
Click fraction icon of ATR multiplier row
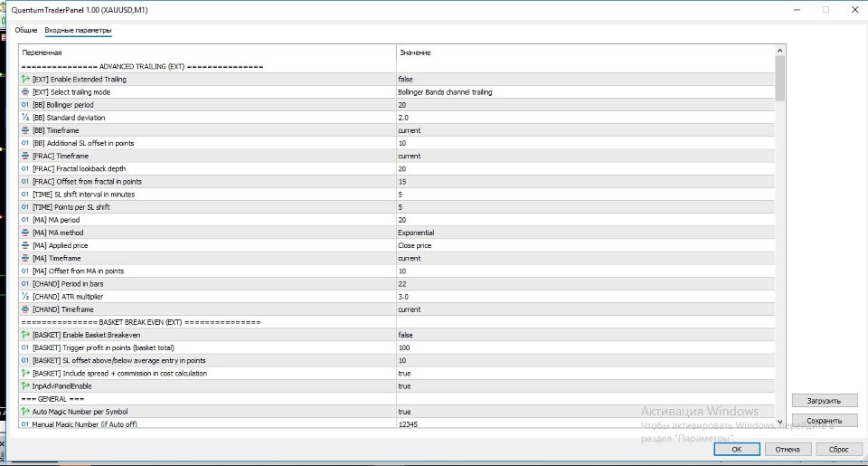[x=25, y=297]
